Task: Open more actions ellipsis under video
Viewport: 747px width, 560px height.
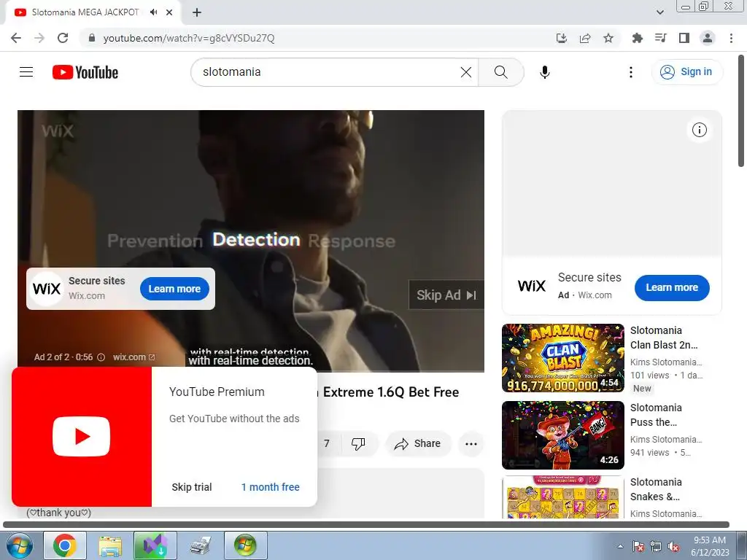Action: [x=471, y=444]
